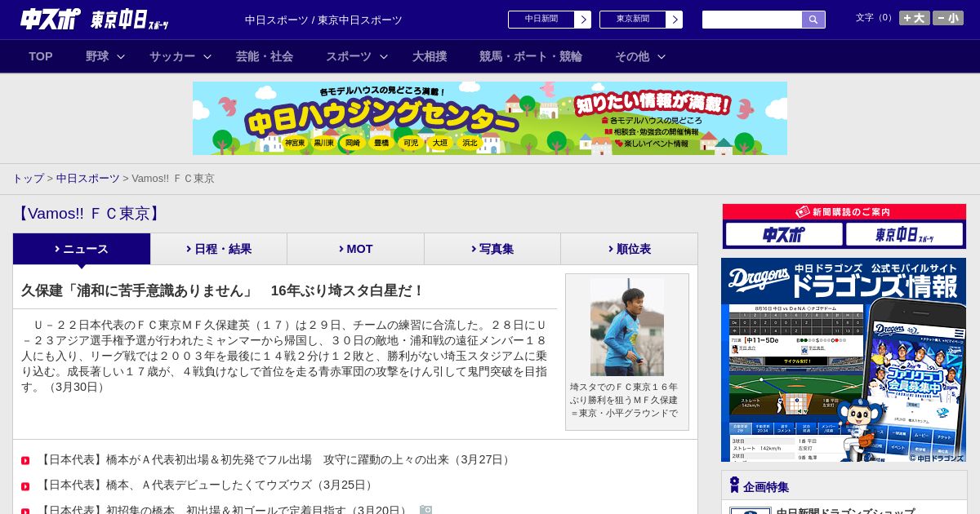Image resolution: width=980 pixels, height=514 pixels.
Task: Open 芸能・社会 section
Action: tap(265, 56)
